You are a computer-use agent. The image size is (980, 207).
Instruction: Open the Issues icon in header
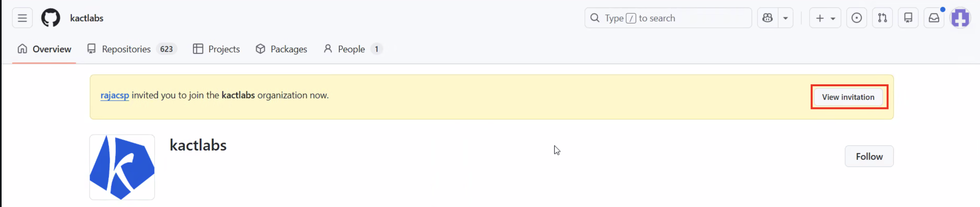coord(856,18)
